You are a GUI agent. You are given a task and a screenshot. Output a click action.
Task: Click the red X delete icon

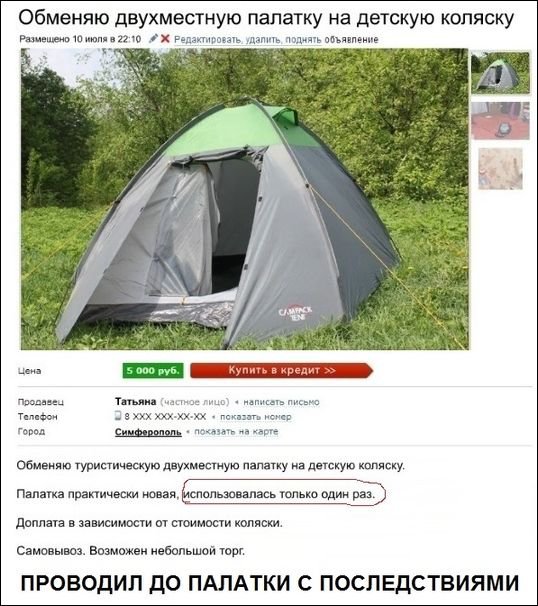[165, 38]
